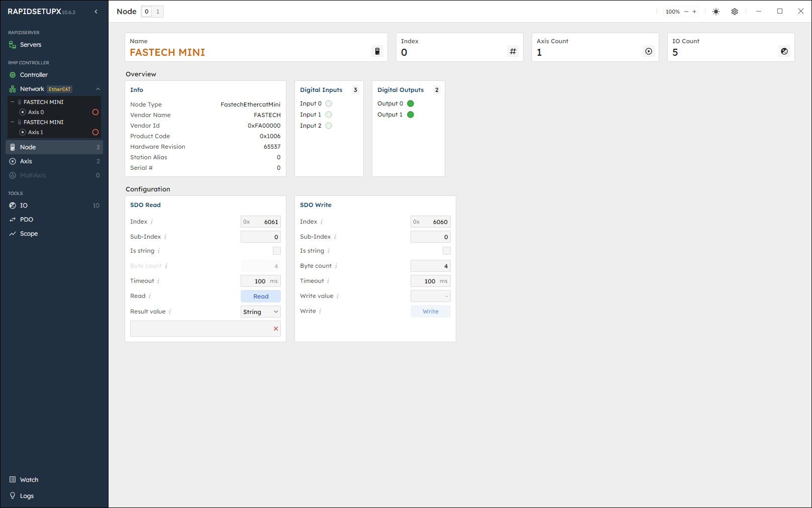Click info icon next to Write value
This screenshot has width=812, height=508.
point(338,296)
